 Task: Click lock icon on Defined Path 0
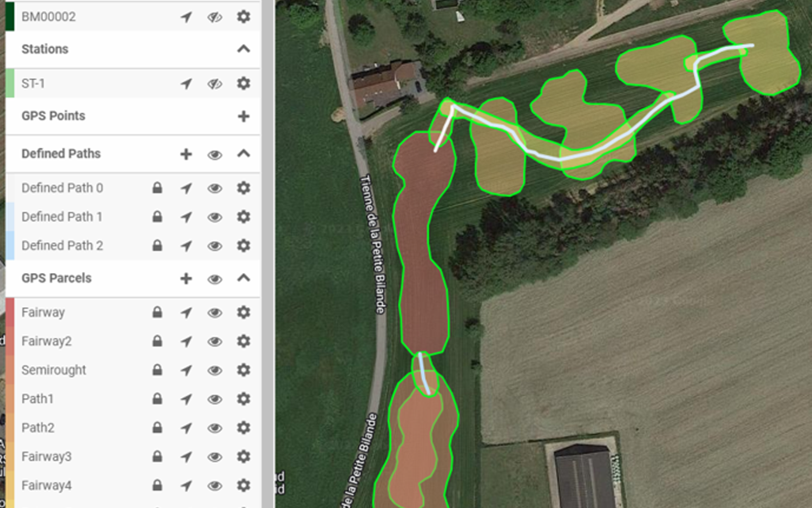157,188
